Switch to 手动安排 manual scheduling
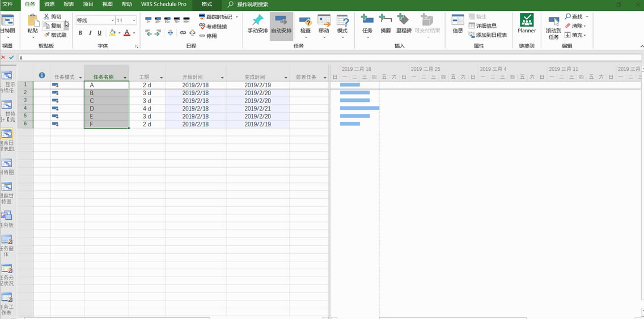Screen dimensions: 644x319 coord(257,24)
